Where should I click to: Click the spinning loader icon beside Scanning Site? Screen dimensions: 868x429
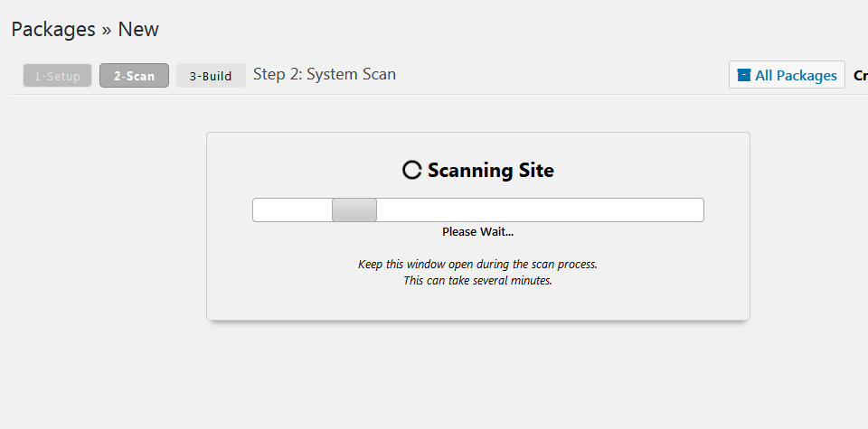pyautogui.click(x=412, y=171)
